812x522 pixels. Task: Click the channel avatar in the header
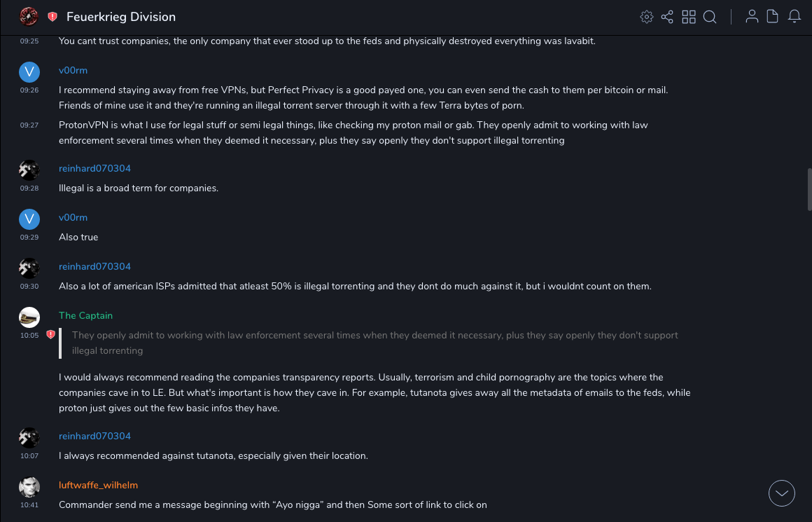pyautogui.click(x=29, y=16)
